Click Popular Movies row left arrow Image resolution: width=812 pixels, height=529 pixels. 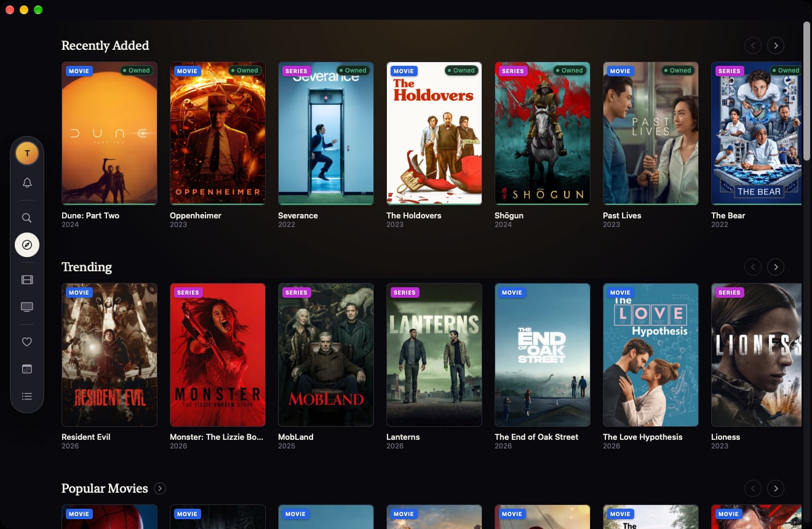[753, 488]
